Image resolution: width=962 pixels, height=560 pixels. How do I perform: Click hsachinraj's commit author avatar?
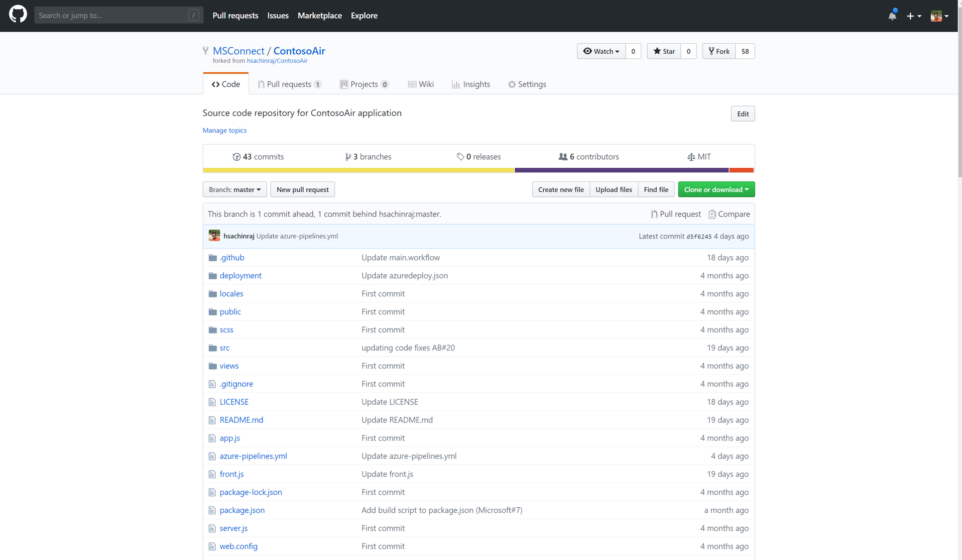(214, 236)
